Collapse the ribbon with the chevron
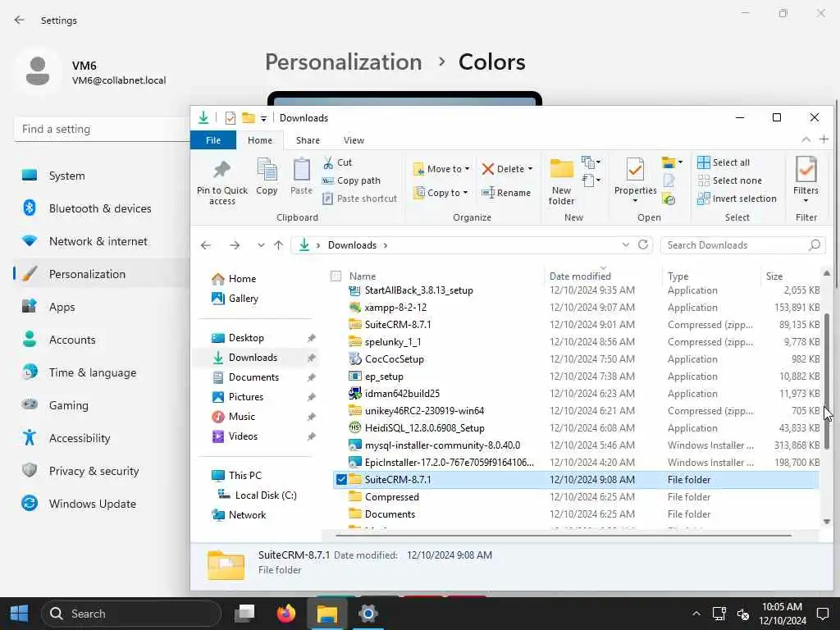Screen dimensions: 840x630 click(x=806, y=139)
